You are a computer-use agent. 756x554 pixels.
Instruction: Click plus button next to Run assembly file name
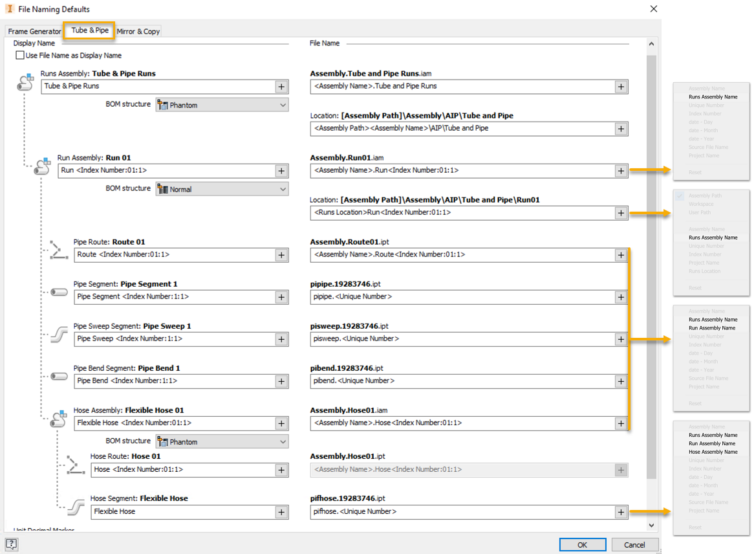pos(621,171)
